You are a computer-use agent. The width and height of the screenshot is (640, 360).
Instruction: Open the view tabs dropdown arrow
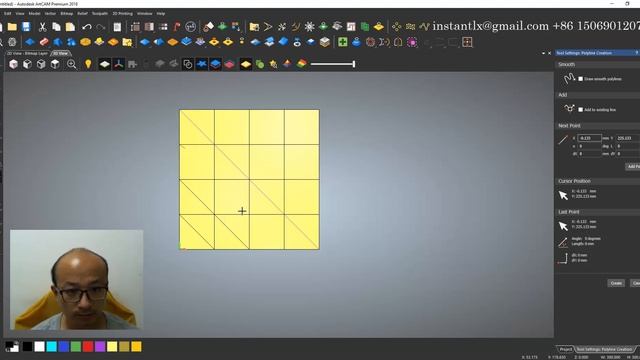543,53
